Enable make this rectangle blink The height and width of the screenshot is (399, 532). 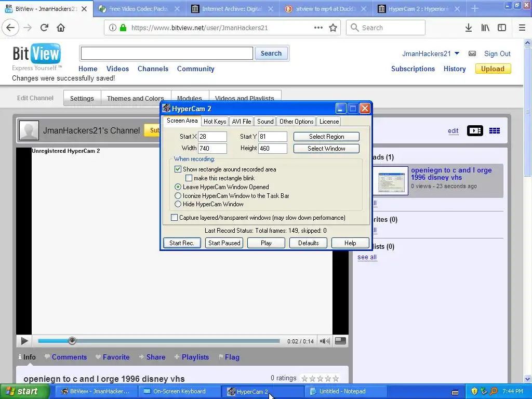click(x=189, y=178)
